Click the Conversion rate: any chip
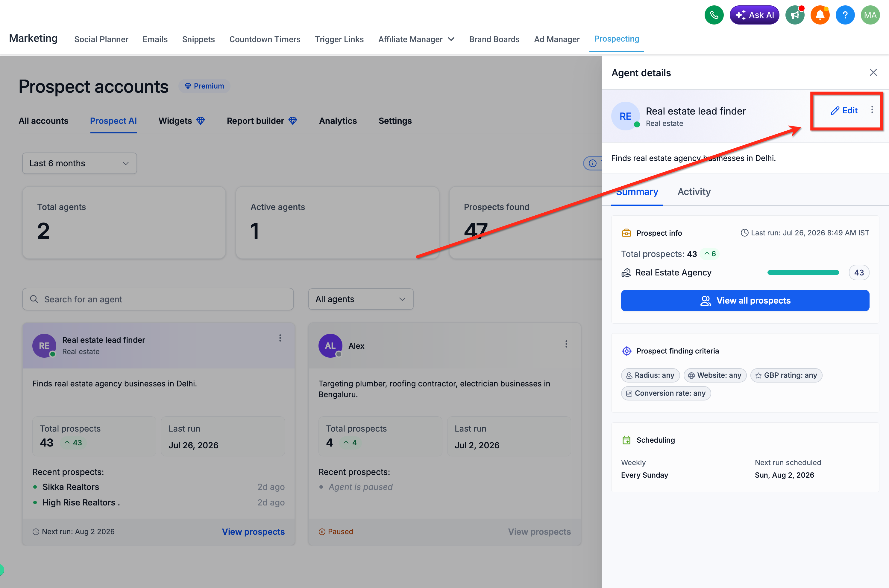This screenshot has height=588, width=889. tap(666, 393)
